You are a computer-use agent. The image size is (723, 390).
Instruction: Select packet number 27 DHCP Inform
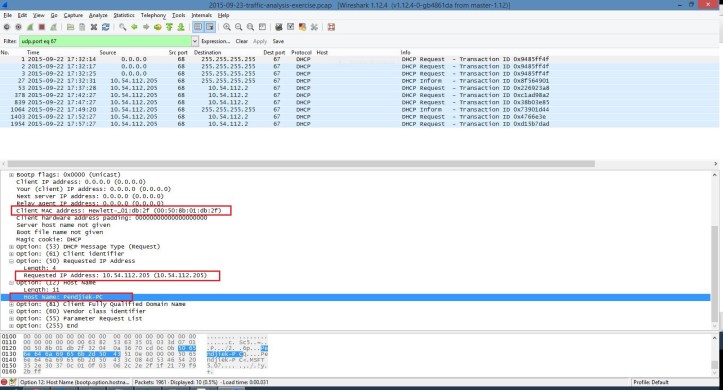[x=360, y=81]
